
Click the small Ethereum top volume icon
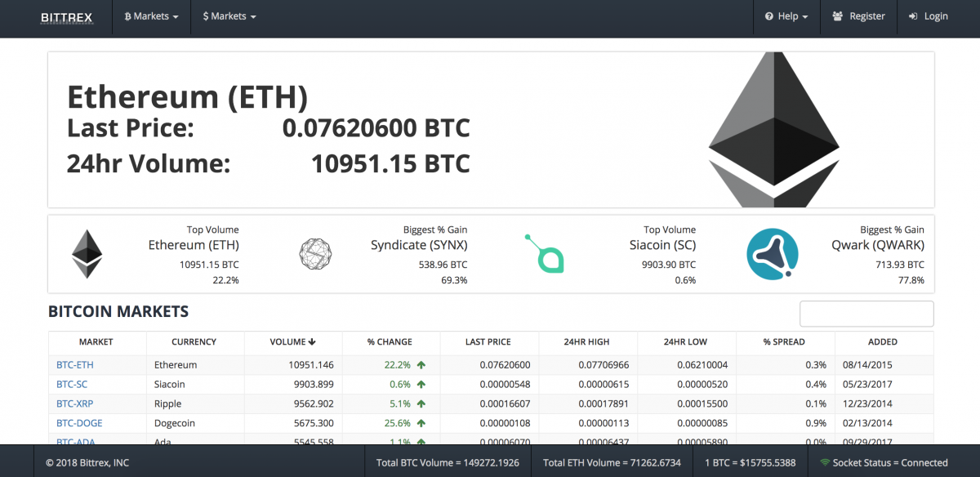pos(87,254)
